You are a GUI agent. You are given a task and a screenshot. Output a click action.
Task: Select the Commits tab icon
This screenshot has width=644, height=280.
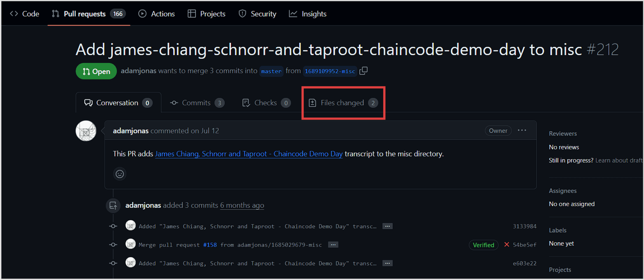click(174, 103)
